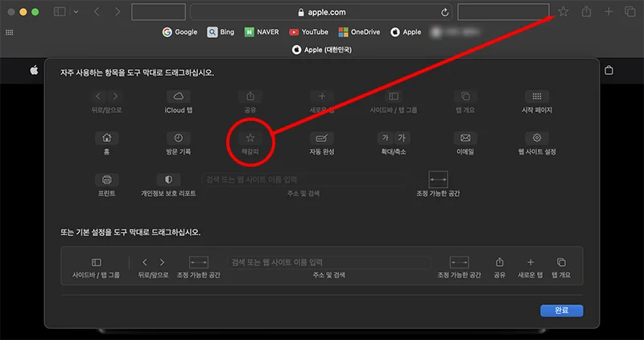Select the Apple (대한민국) tab
644x340 pixels.
coord(322,50)
